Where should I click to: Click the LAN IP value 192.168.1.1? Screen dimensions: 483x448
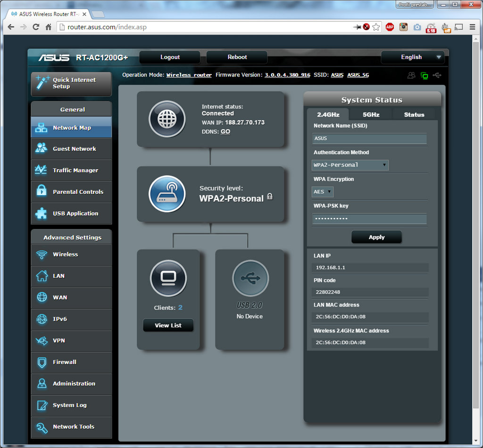coord(330,267)
